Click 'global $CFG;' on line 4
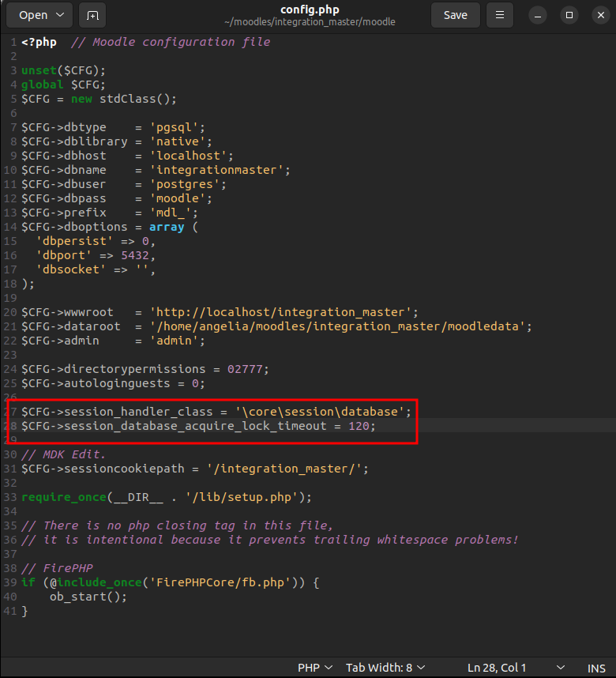The image size is (616, 678). 63,85
